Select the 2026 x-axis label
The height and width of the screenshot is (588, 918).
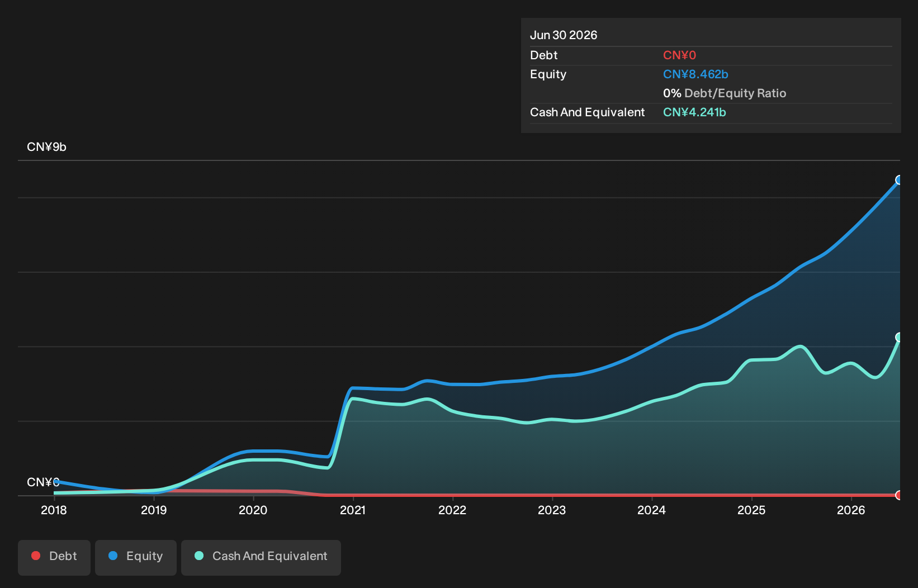851,510
